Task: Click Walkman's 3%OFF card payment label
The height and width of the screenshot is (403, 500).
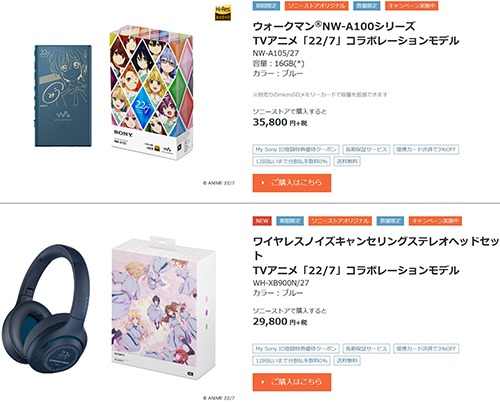Action: pos(426,149)
